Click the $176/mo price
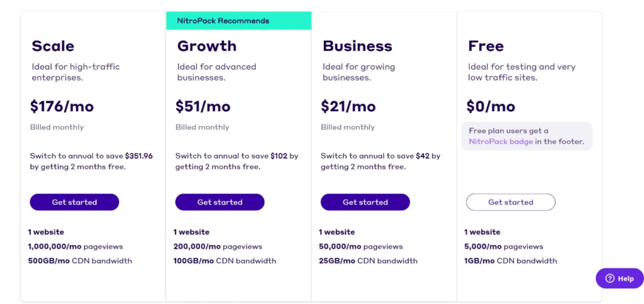644x304 pixels. tap(62, 106)
